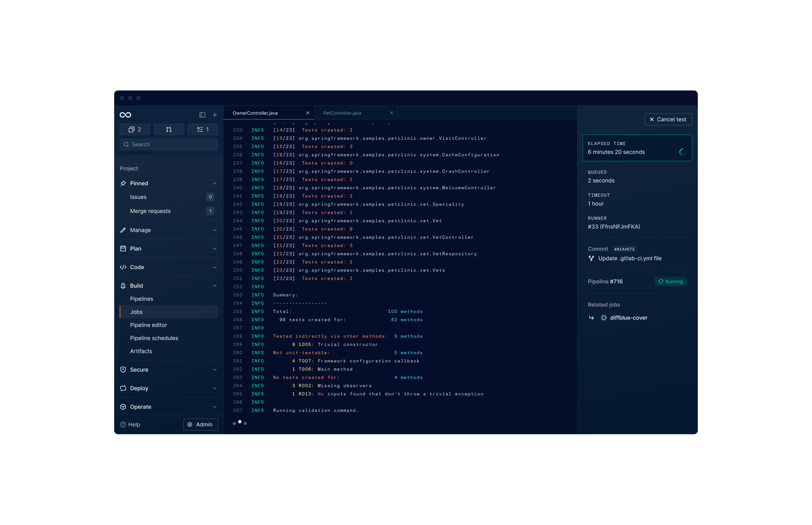The image size is (812, 525).
Task: Click the Search input field
Action: pos(169,145)
